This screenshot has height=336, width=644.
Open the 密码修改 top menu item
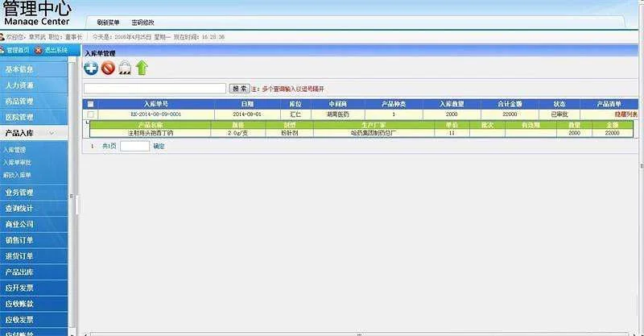142,23
